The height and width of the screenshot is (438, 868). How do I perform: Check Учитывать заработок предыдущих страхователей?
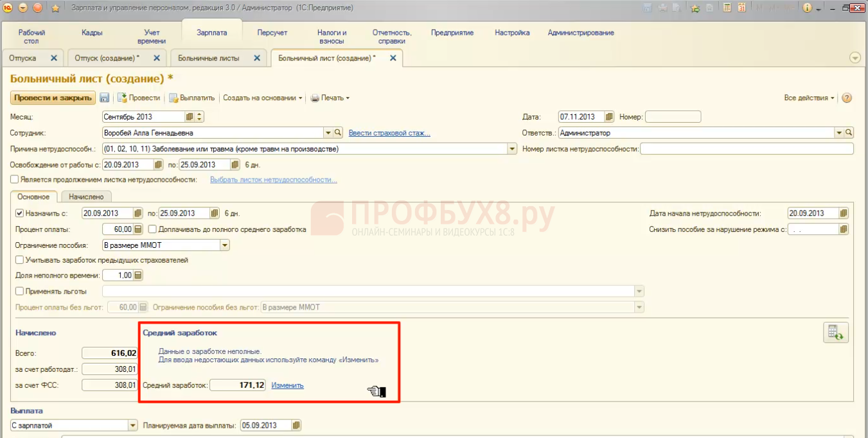(19, 260)
